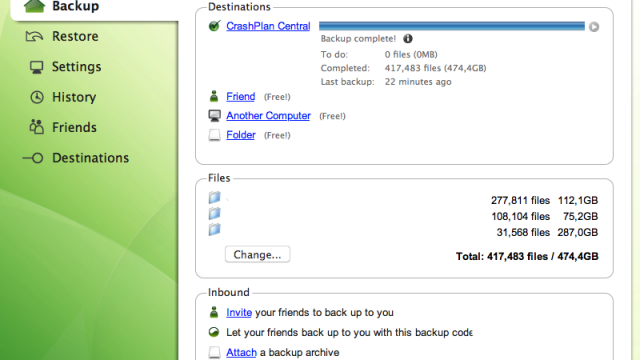The image size is (640, 360).
Task: Open the Destinations section
Action: point(91,158)
